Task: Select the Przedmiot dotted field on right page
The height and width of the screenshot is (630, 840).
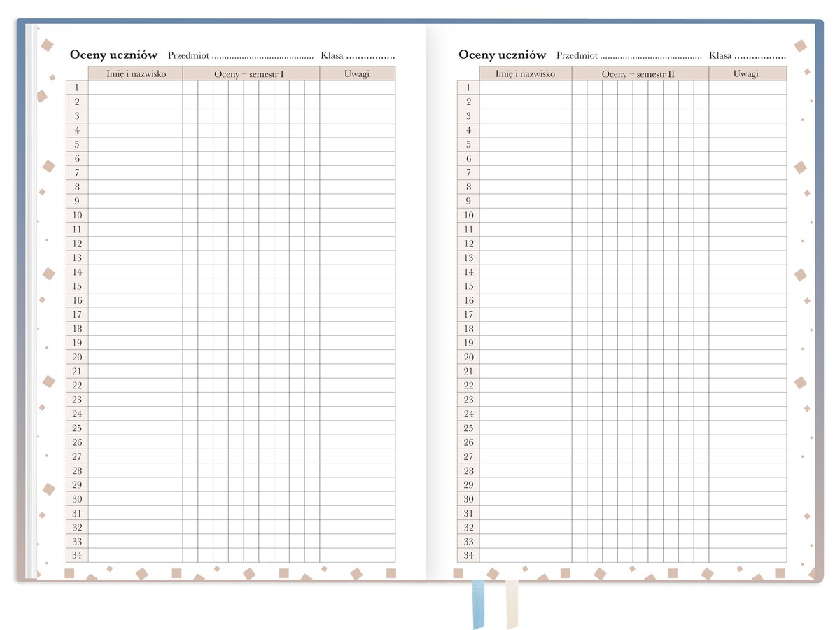Action: coord(650,56)
